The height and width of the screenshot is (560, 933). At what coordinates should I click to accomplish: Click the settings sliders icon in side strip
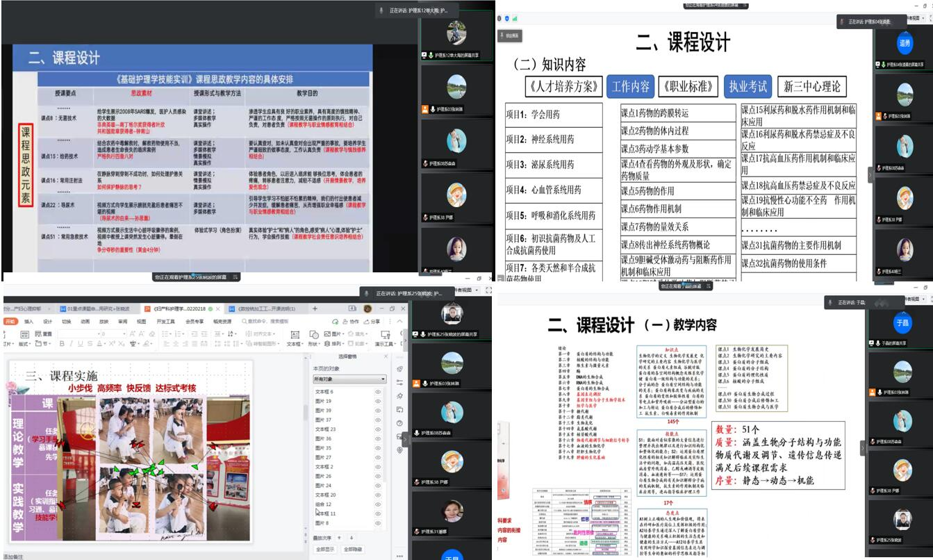399,383
